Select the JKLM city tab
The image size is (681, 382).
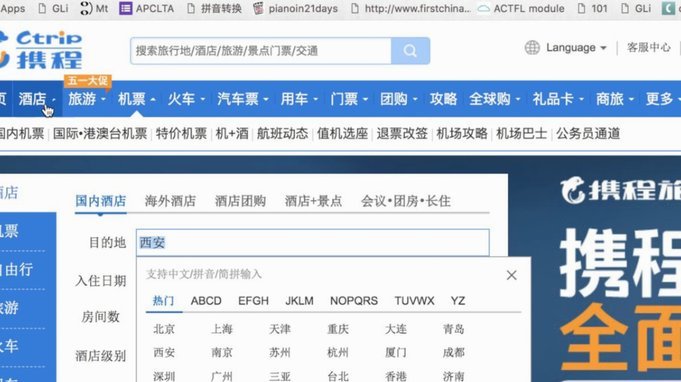pyautogui.click(x=299, y=301)
